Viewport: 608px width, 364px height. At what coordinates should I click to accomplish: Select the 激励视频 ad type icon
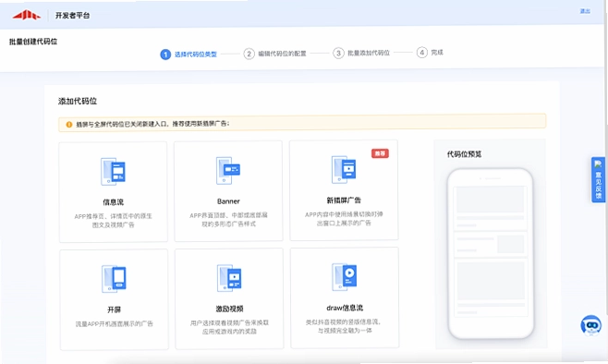pos(229,278)
